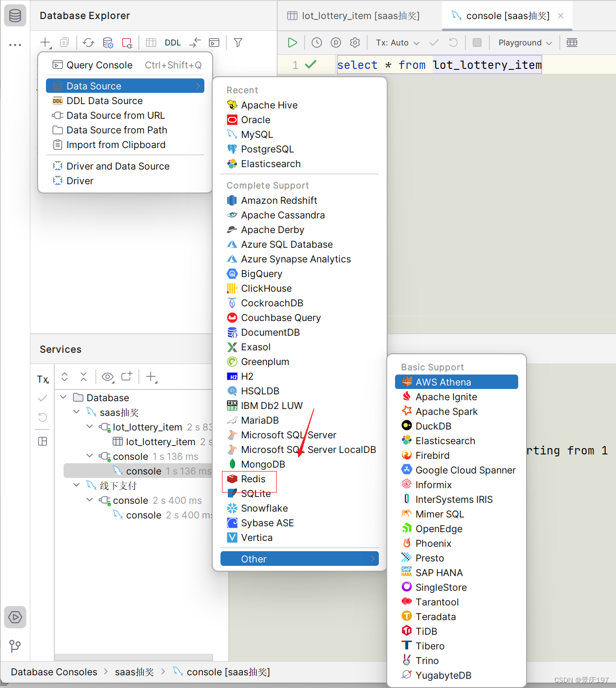This screenshot has height=688, width=616.
Task: Select Data Source from Path
Action: (125, 130)
